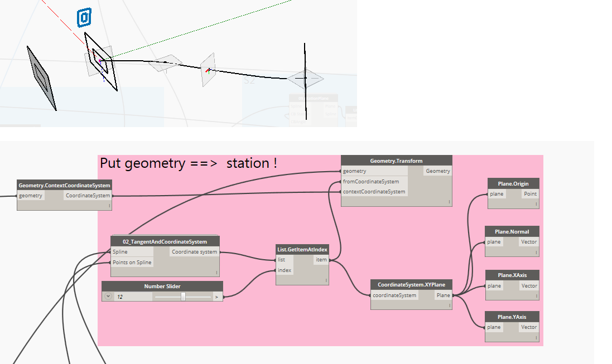Click index input on List.GetItemAtIndex
The width and height of the screenshot is (612, 364).
coord(285,270)
